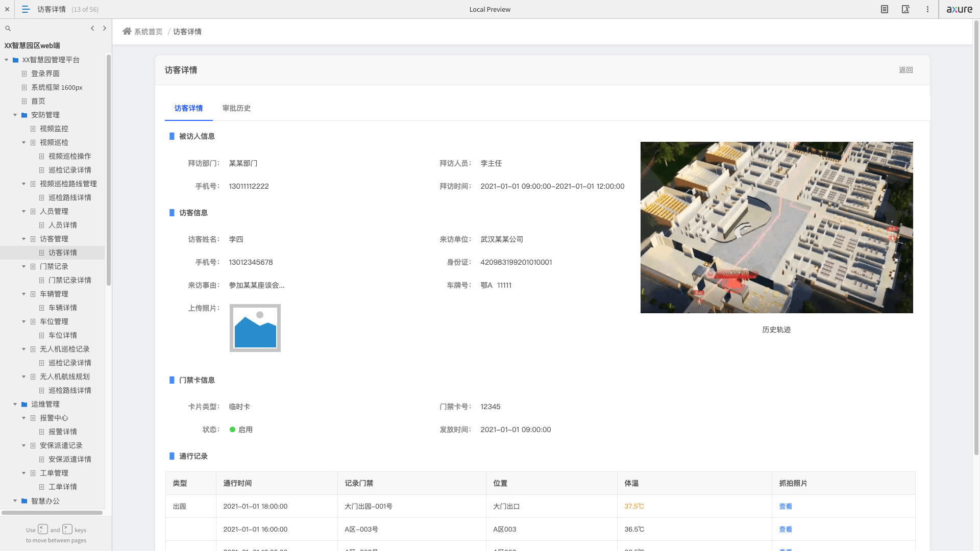
Task: Click the page icon beside 登录界面
Action: (x=24, y=73)
